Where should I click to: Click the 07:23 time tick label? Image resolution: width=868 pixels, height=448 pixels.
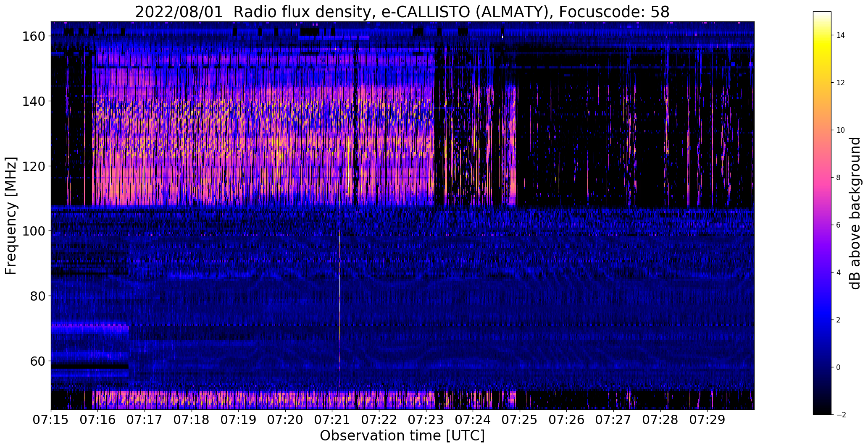426,420
